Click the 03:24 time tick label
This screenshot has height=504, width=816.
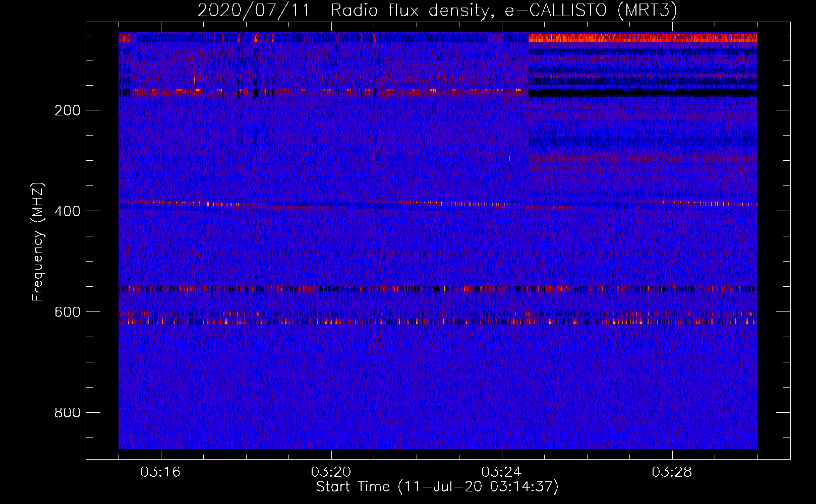pos(501,472)
